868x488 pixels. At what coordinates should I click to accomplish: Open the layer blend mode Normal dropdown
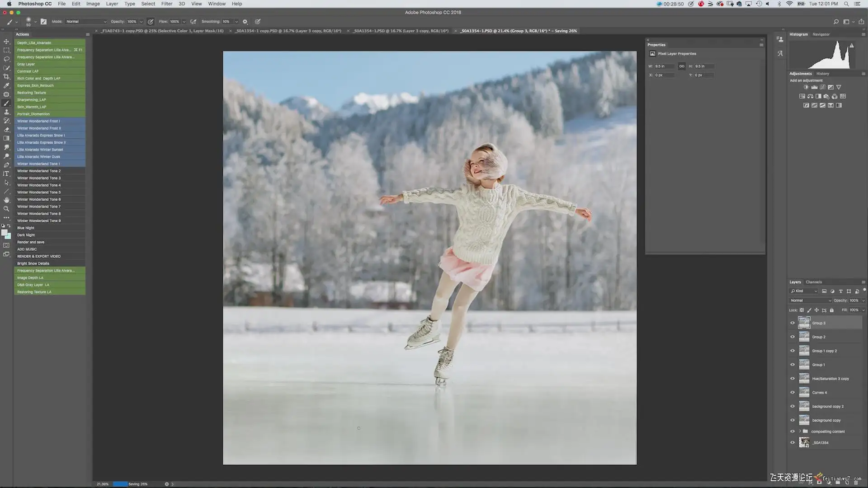810,300
